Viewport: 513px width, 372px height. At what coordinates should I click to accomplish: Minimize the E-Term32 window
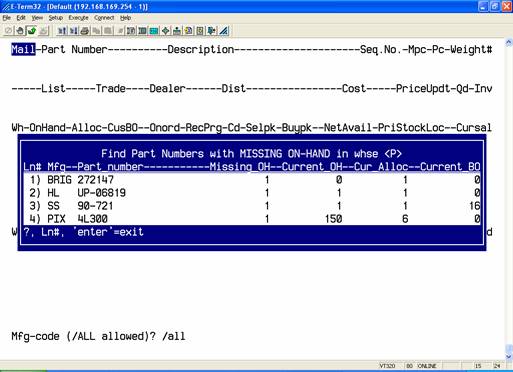coord(484,6)
